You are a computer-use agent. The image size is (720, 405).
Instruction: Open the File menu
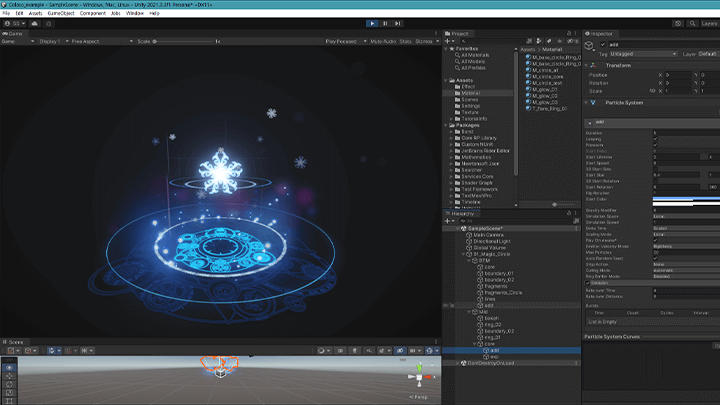coord(6,13)
